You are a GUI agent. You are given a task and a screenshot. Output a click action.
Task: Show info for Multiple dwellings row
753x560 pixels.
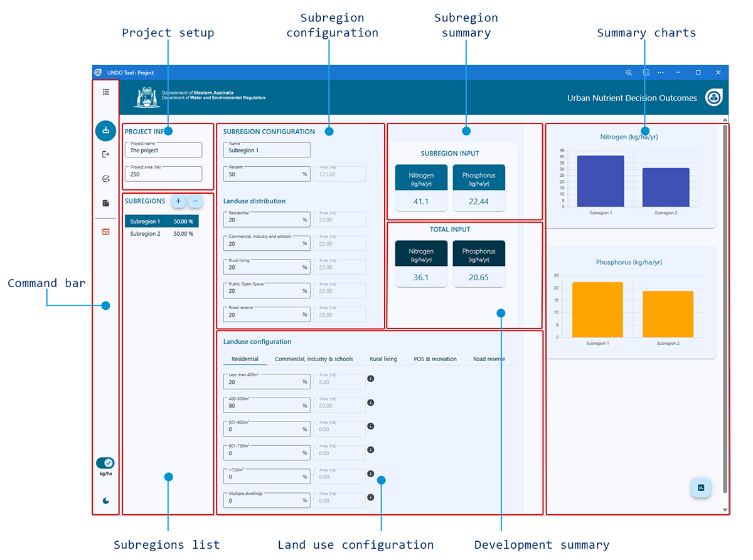[371, 498]
